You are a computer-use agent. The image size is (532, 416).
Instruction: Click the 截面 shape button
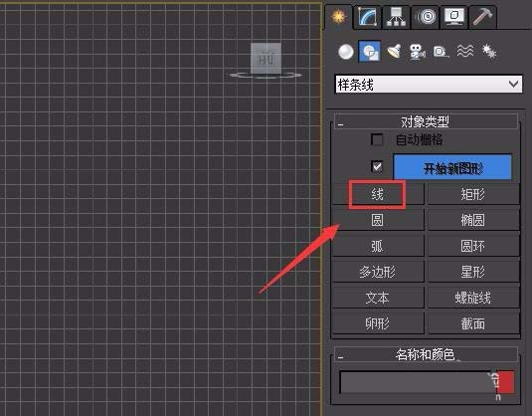coord(473,323)
